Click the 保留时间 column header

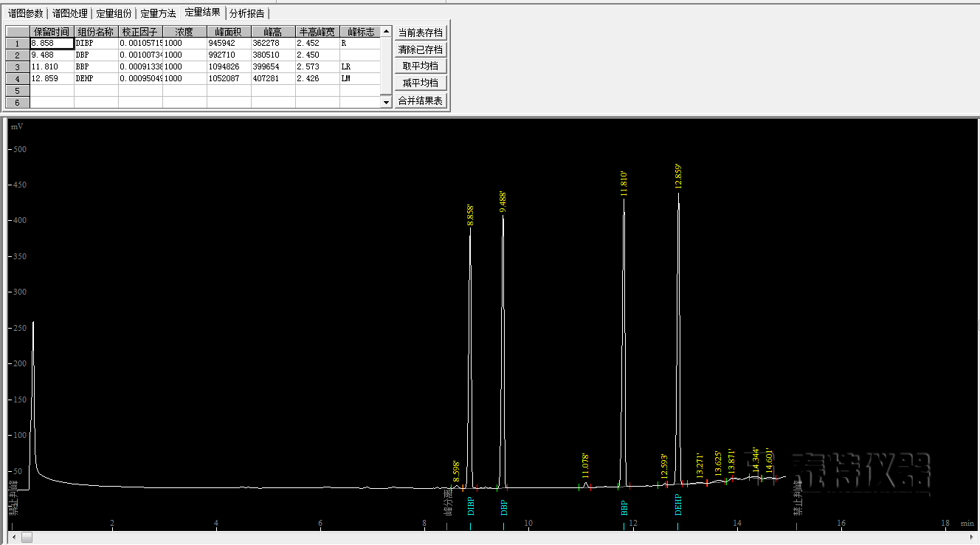(x=52, y=32)
